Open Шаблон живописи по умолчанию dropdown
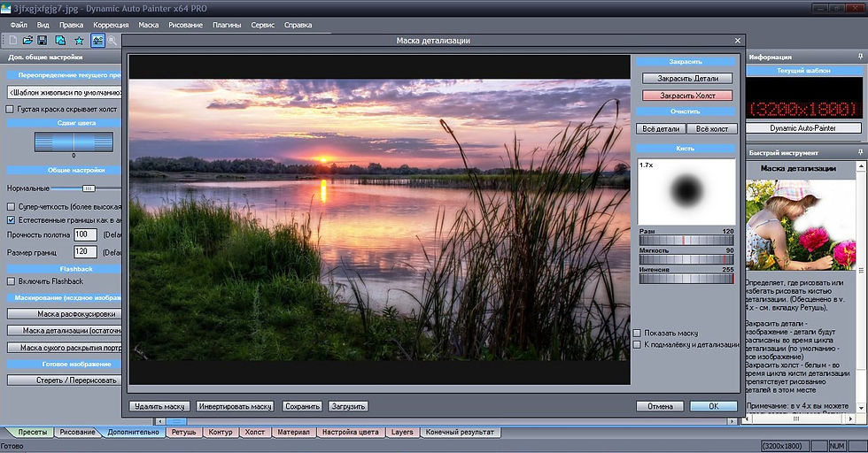 coord(64,92)
